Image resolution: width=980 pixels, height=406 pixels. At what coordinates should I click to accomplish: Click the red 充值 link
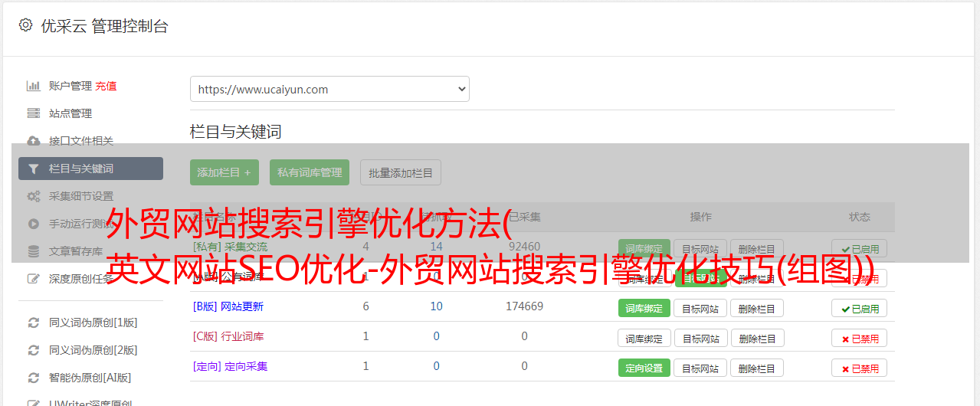coord(107,86)
